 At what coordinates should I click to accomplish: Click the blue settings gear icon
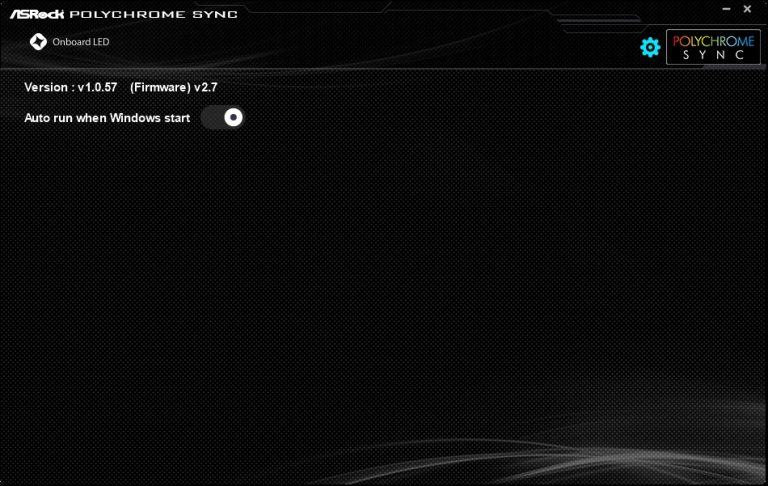[650, 47]
